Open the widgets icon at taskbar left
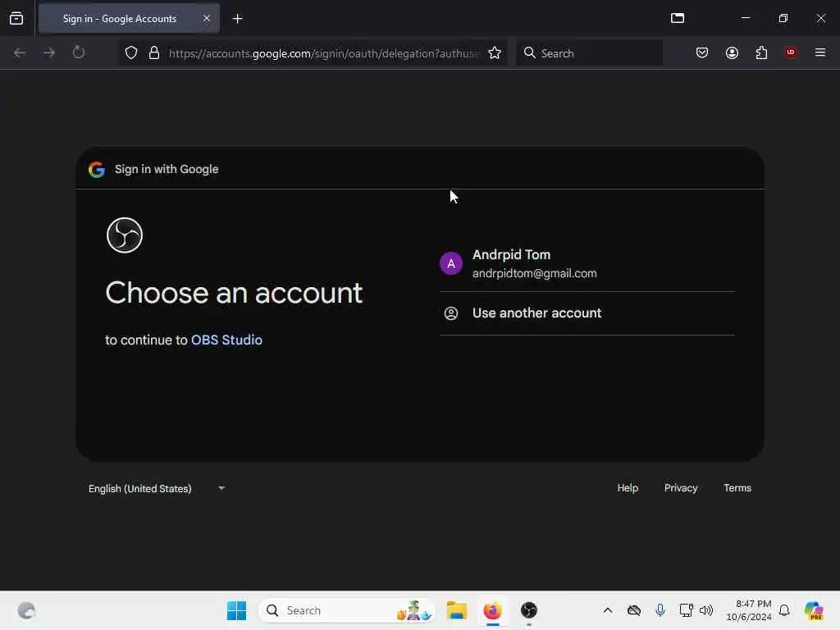The width and height of the screenshot is (840, 630). click(26, 610)
